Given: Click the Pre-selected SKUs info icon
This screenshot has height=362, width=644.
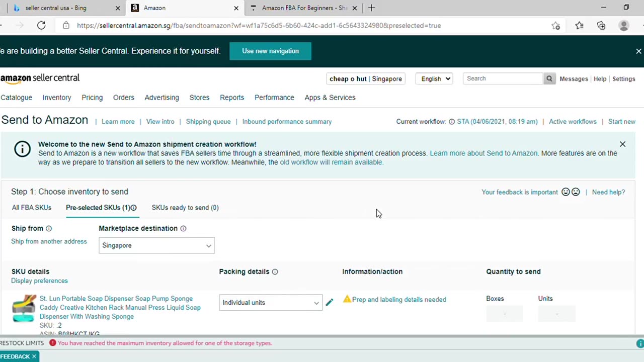Looking at the screenshot, I should 133,208.
